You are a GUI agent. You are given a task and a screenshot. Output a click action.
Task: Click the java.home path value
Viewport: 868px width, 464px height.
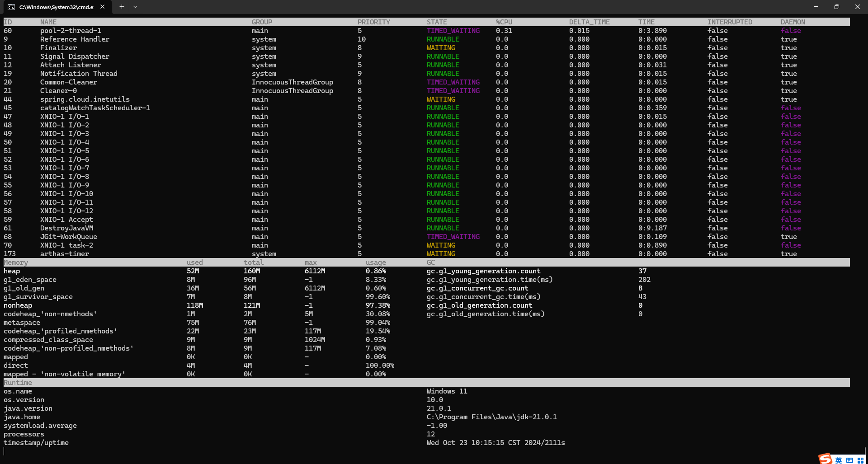(491, 417)
